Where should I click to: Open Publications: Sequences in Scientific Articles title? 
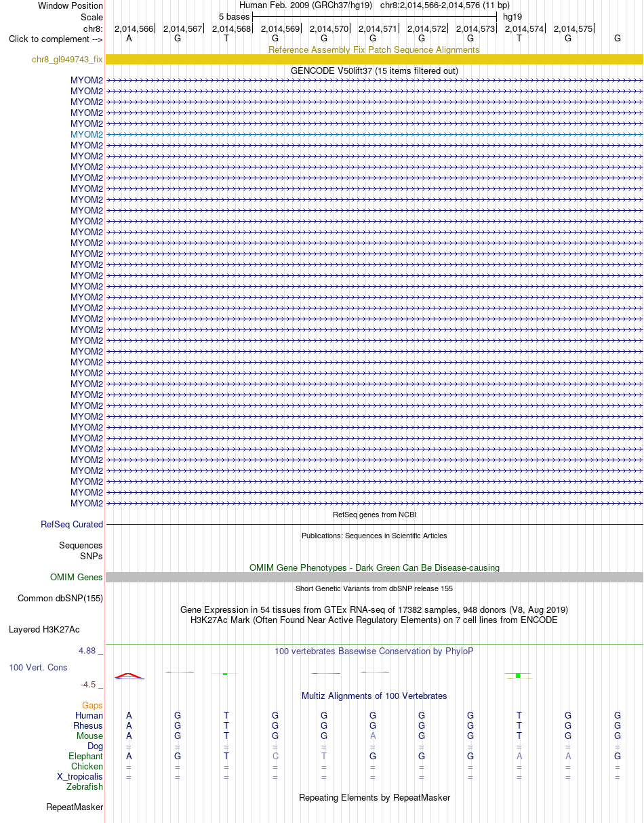(x=374, y=536)
